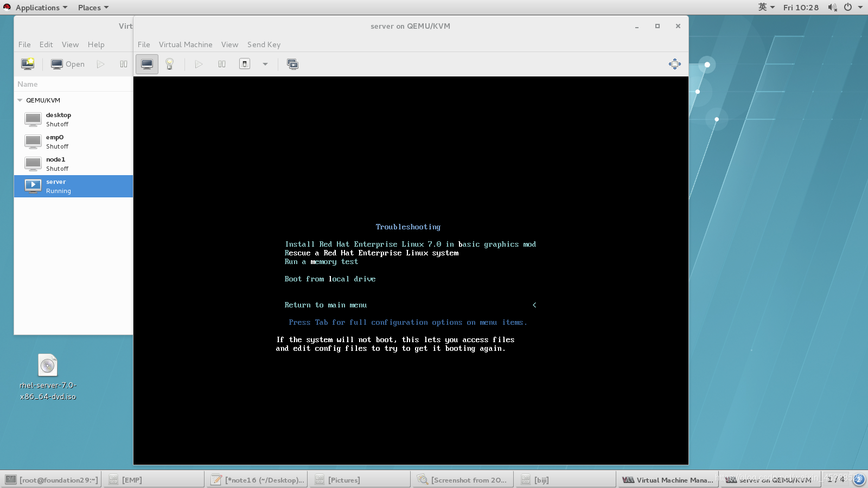Switch to note16 editor taskbar window

coord(257,480)
